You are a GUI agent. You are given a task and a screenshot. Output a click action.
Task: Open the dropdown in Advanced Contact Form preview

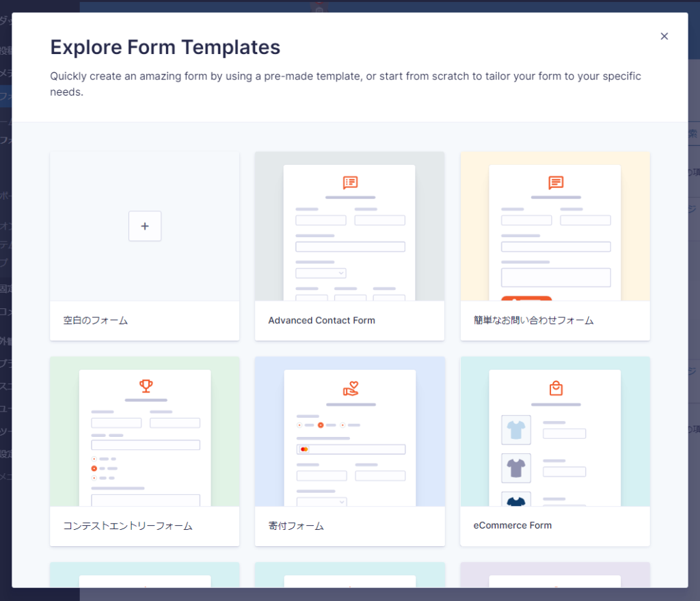click(x=321, y=273)
